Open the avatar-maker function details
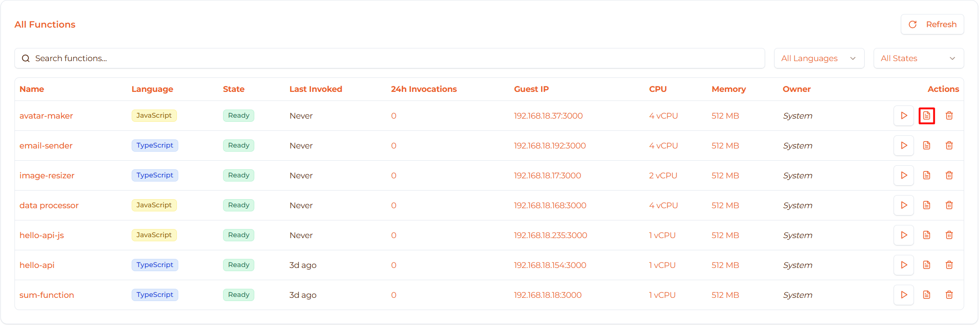Image resolution: width=980 pixels, height=325 pixels. point(46,115)
